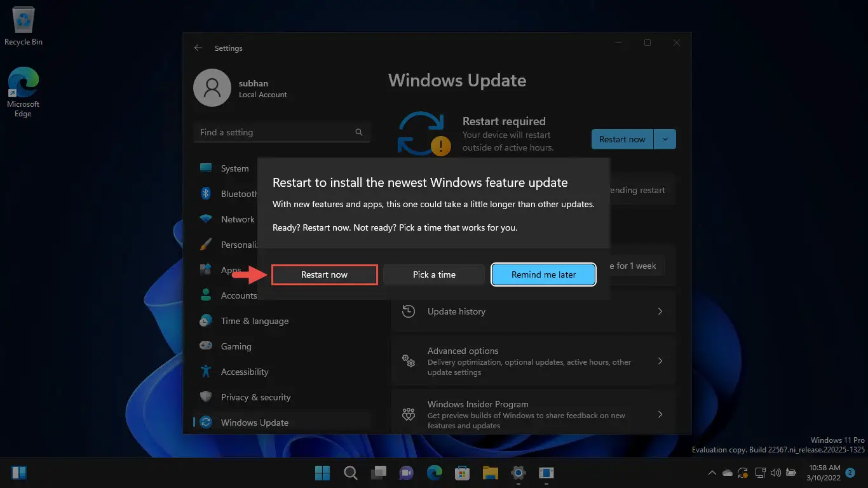The height and width of the screenshot is (488, 868).
Task: Open the dropdown arrow beside Restart now
Action: [665, 139]
